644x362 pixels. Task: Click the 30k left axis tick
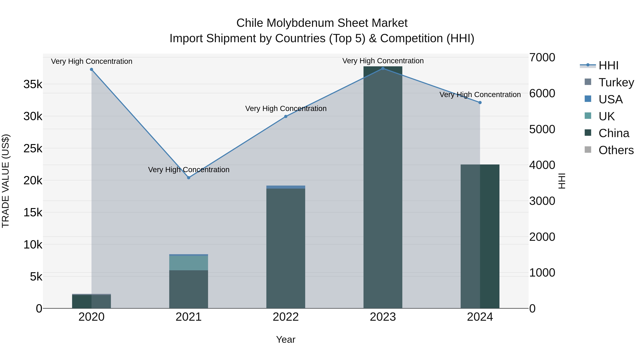tap(33, 116)
